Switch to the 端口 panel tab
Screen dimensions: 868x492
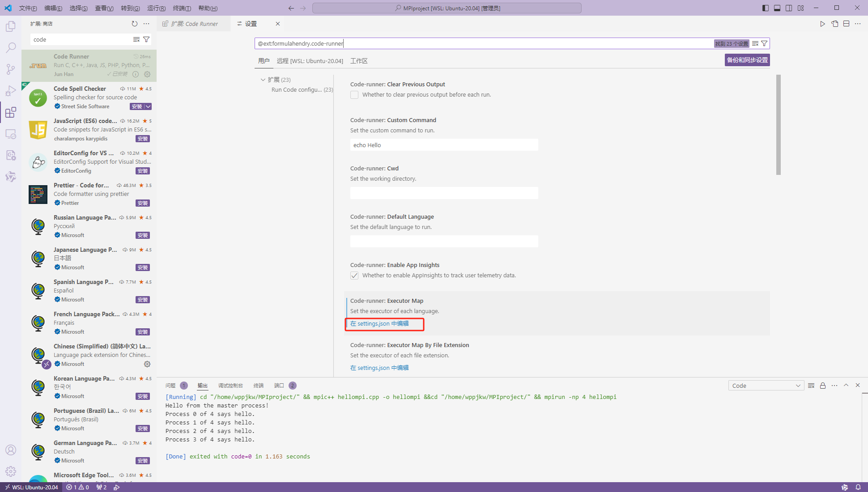pos(279,386)
